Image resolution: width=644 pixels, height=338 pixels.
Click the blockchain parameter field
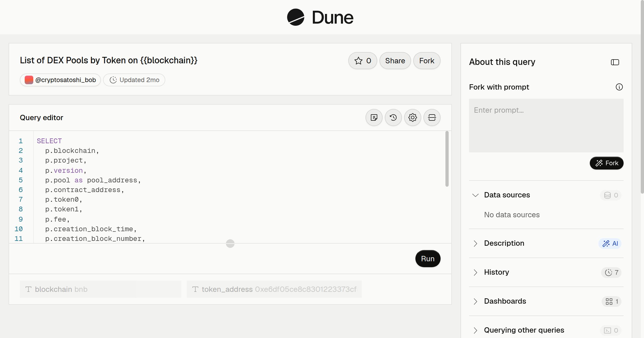tap(101, 289)
